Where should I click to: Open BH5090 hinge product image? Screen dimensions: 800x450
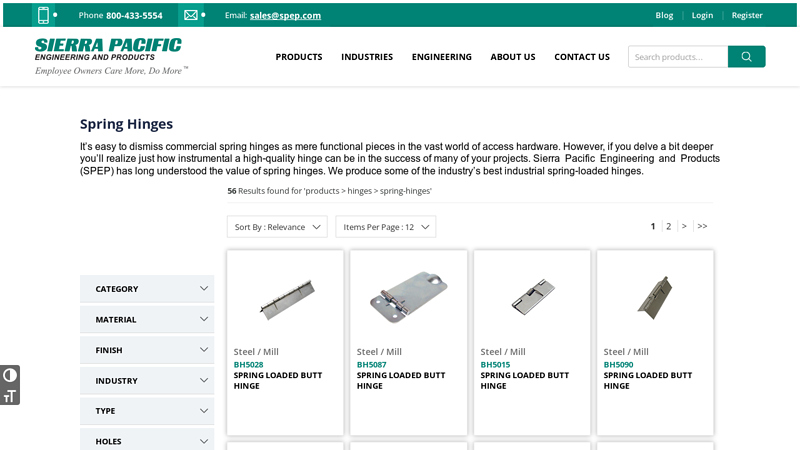655,297
